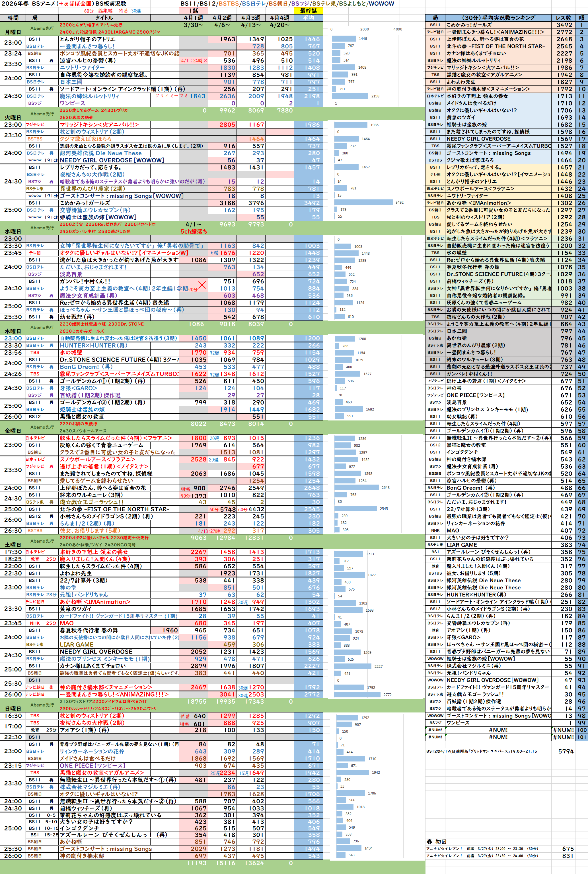Image resolution: width=588 pixels, height=874 pixels.
Task: Click the 2000 axis label on bar chart
Action: click(364, 29)
